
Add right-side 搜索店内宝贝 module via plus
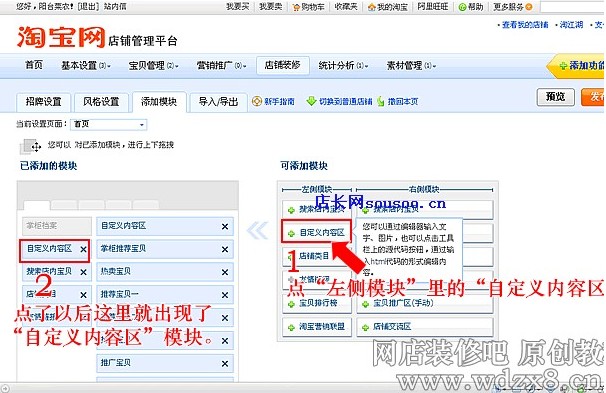365,210
